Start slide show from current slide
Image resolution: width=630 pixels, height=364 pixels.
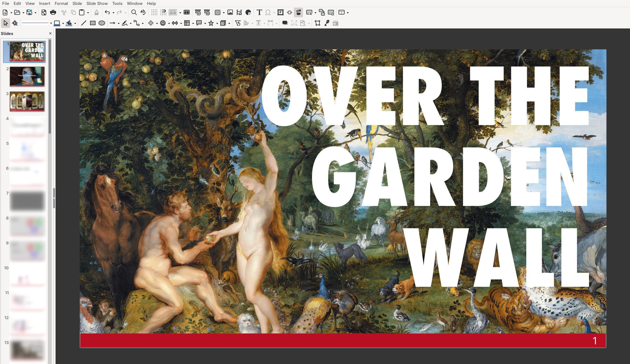[207, 12]
